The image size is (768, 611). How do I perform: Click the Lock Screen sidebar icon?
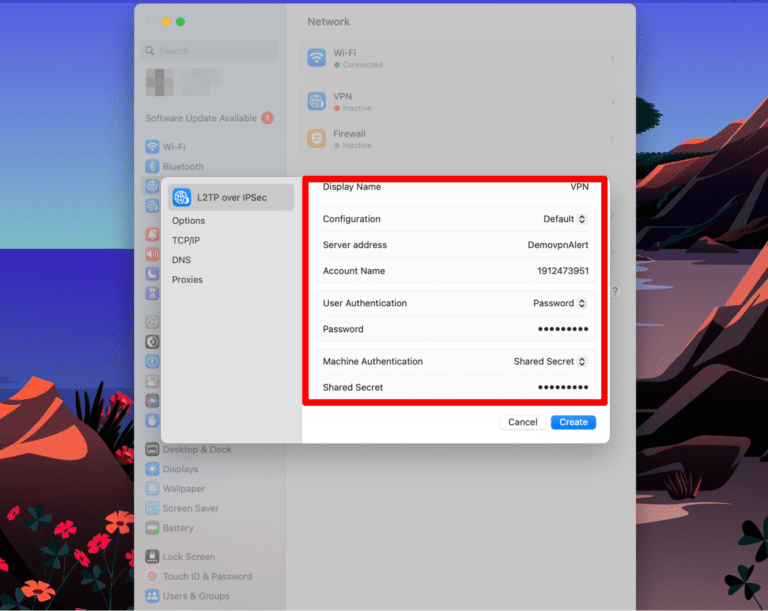152,557
